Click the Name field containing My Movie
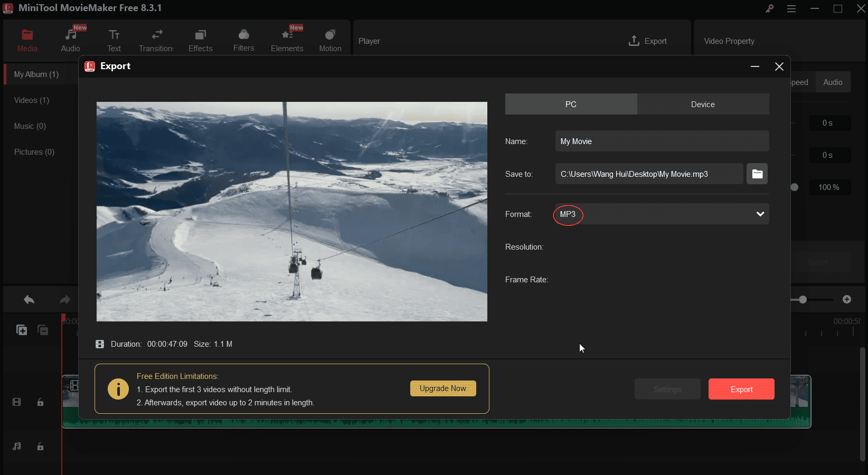Screen dimensions: 868x475 [x=662, y=141]
